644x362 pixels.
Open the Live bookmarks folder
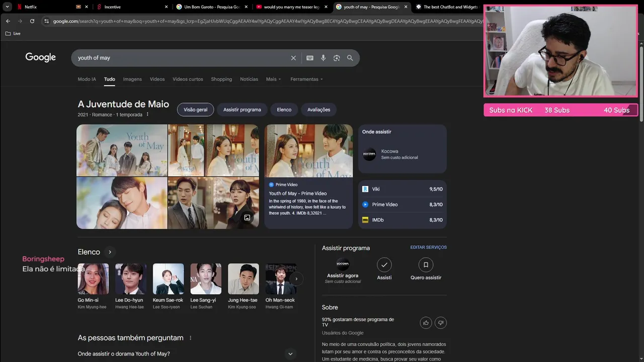point(13,34)
